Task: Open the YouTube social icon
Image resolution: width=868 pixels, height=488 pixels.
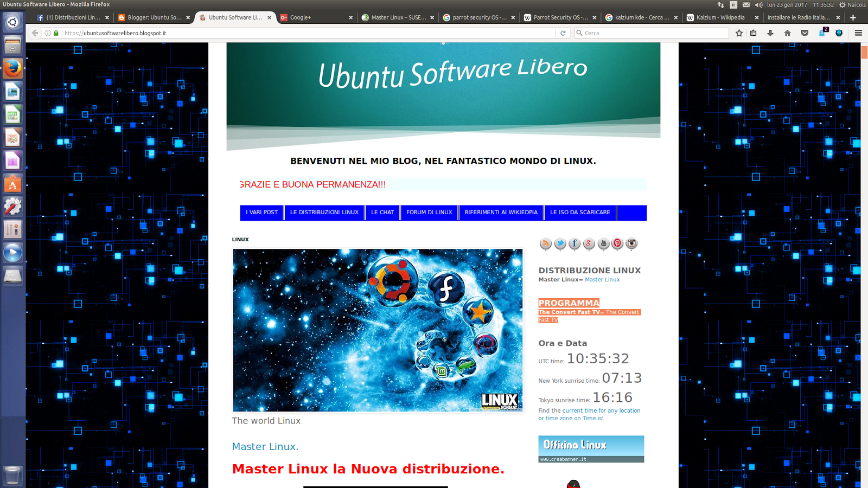Action: [603, 243]
